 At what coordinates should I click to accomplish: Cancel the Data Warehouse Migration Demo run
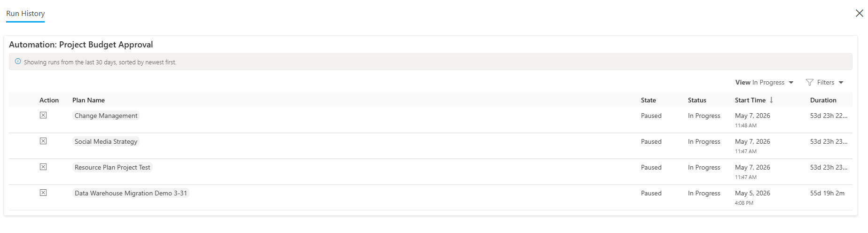tap(43, 193)
